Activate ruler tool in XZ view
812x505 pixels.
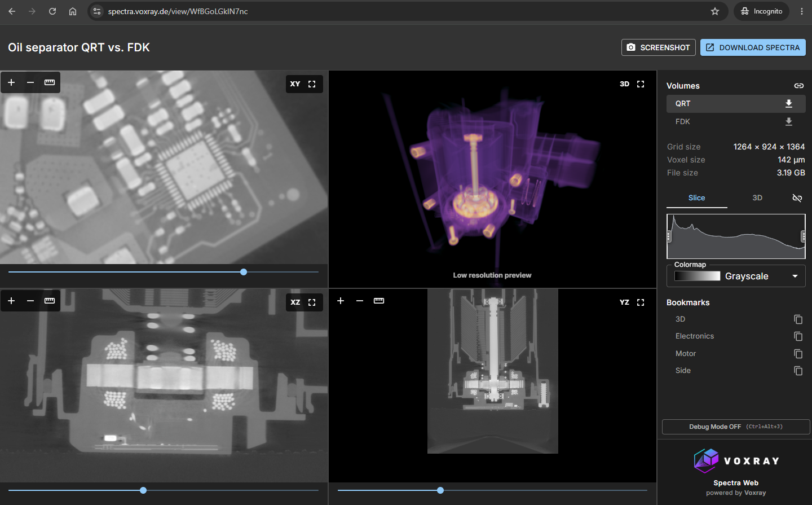pos(50,301)
